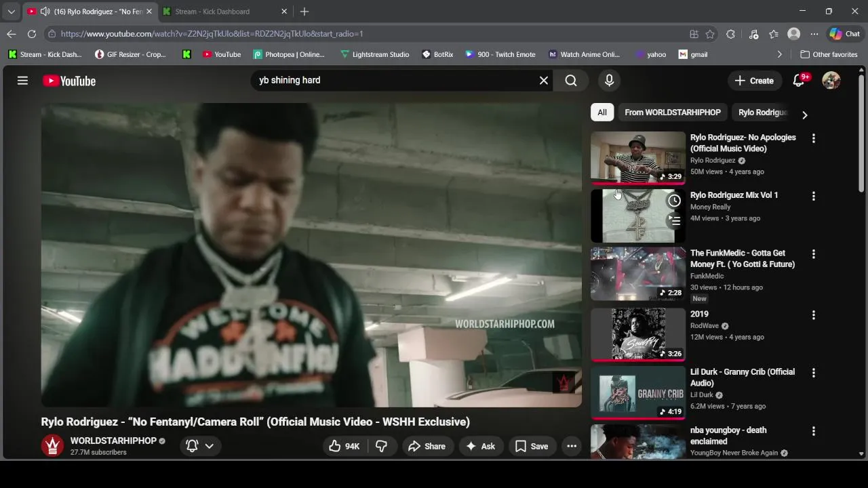868x488 pixels.
Task: Open the Ask AI button
Action: (x=480, y=446)
